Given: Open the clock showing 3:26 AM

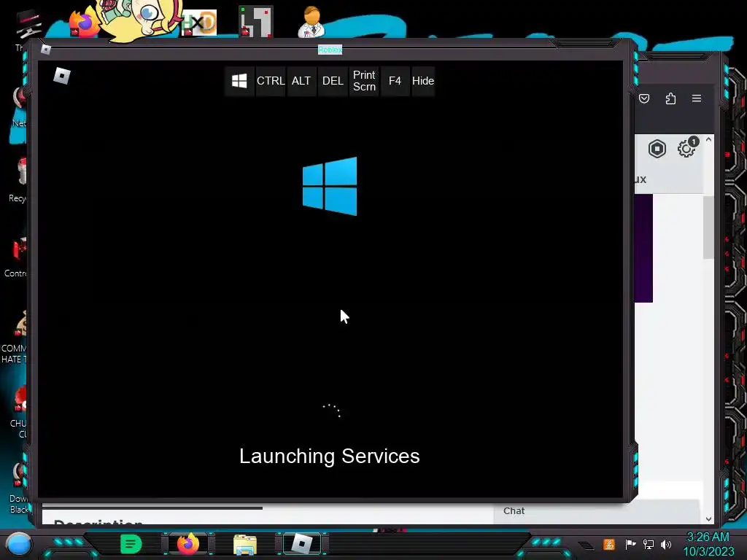Looking at the screenshot, I should pos(708,544).
